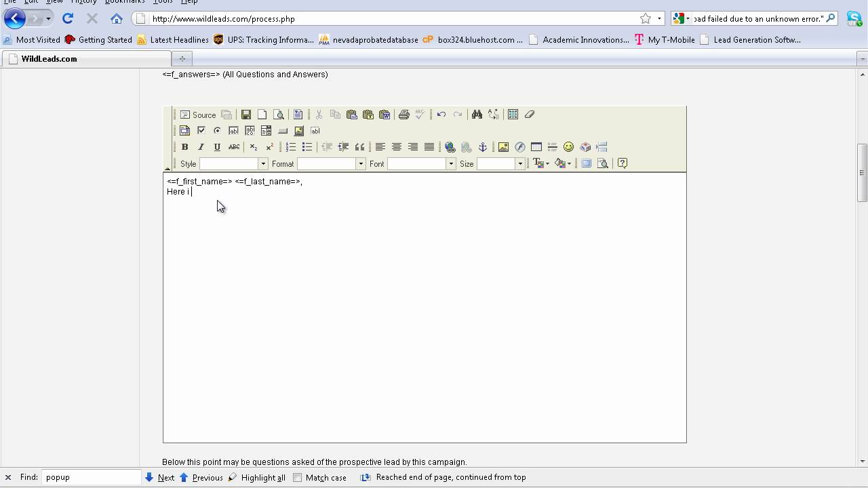
Task: Insert a Checkbox form field
Action: point(201,131)
